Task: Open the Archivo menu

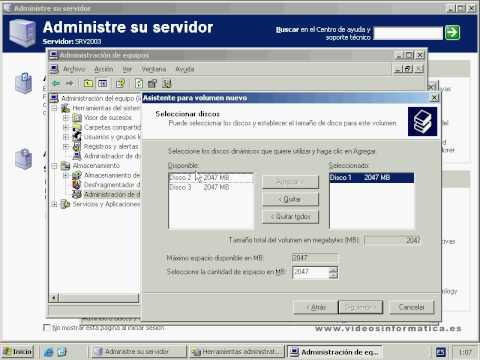Action: pos(74,69)
